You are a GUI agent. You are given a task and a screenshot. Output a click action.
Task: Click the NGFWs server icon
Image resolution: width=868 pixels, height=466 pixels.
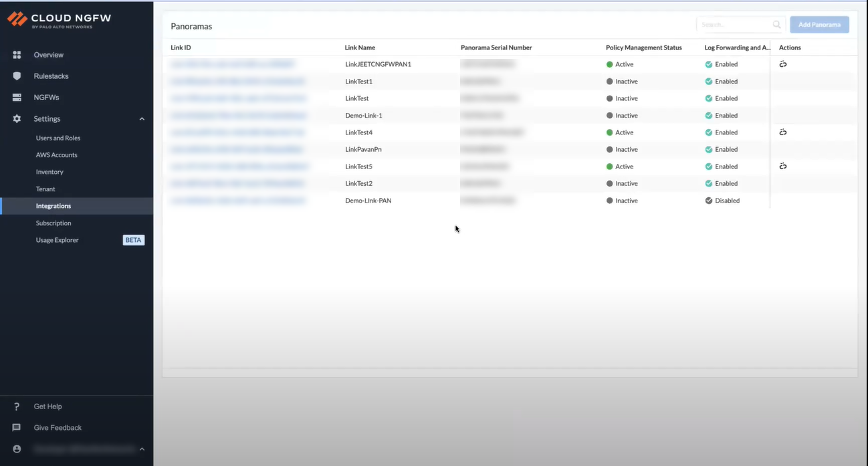[x=17, y=98]
